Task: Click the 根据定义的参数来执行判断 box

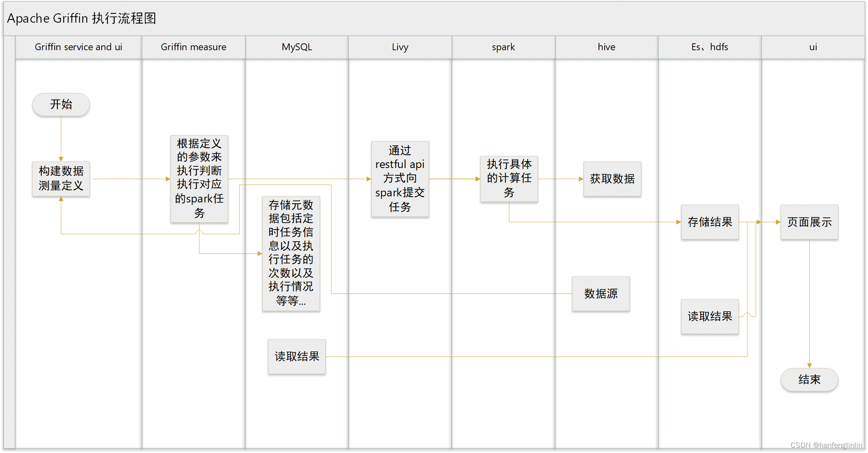Action: (199, 179)
